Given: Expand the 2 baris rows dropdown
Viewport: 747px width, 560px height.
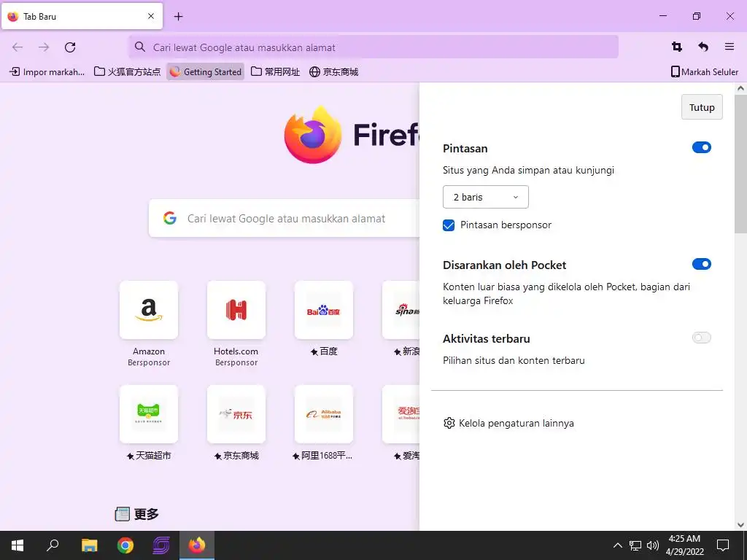Looking at the screenshot, I should coord(485,197).
